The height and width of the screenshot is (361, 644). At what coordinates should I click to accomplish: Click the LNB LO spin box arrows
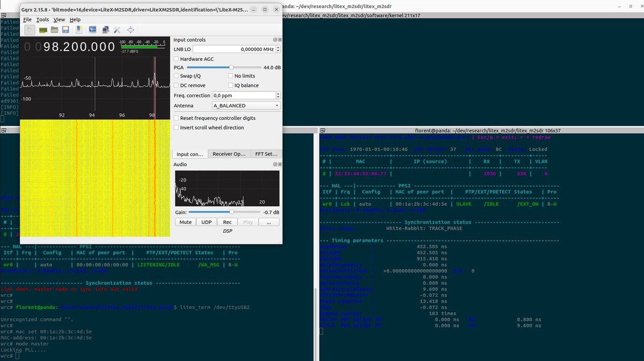click(x=278, y=49)
